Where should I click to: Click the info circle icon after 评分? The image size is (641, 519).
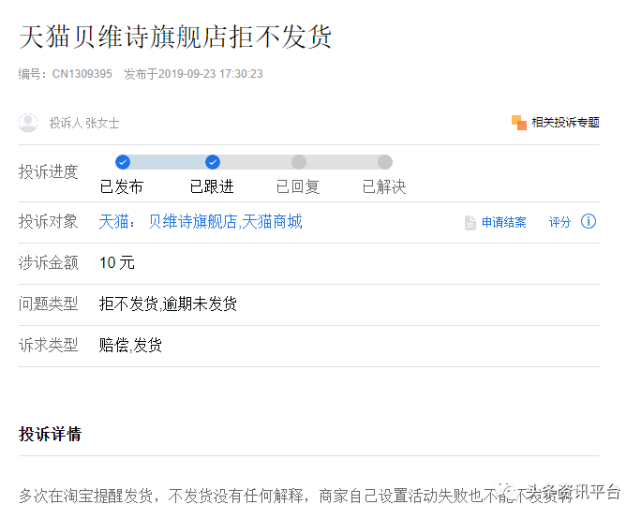pos(588,221)
